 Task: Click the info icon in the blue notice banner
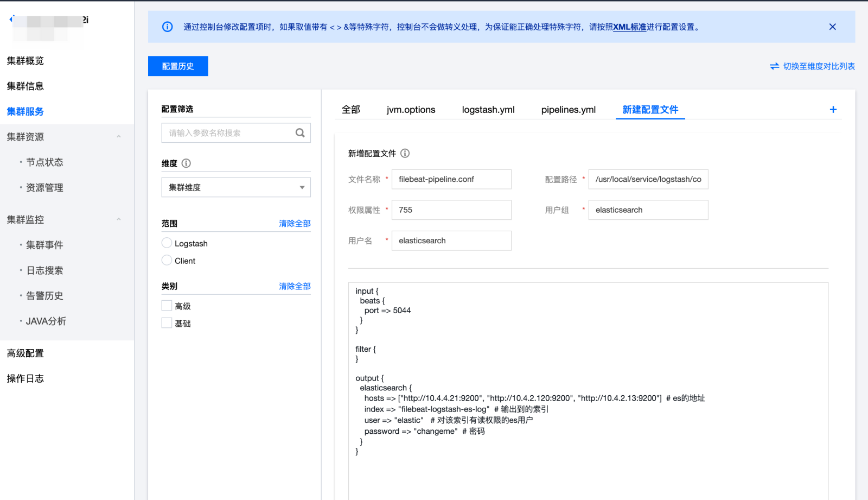pos(168,27)
